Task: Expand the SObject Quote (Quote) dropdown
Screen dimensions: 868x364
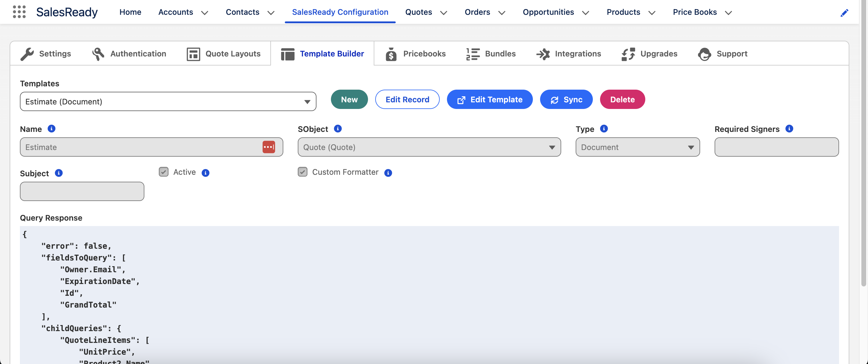Action: pos(429,147)
